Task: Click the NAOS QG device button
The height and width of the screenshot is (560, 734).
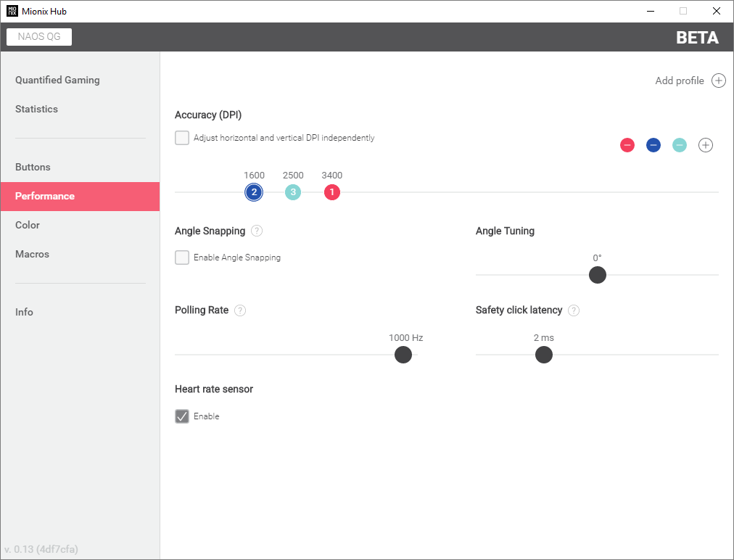Action: 39,36
